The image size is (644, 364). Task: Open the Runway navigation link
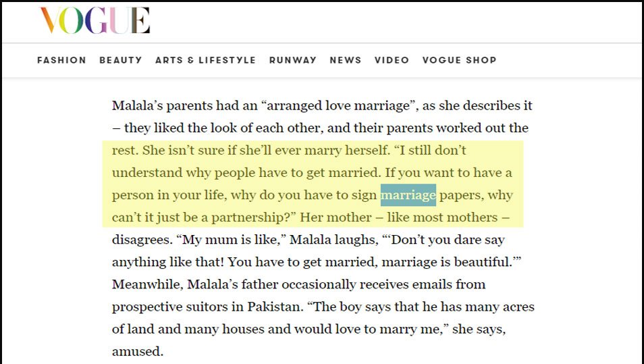point(293,60)
